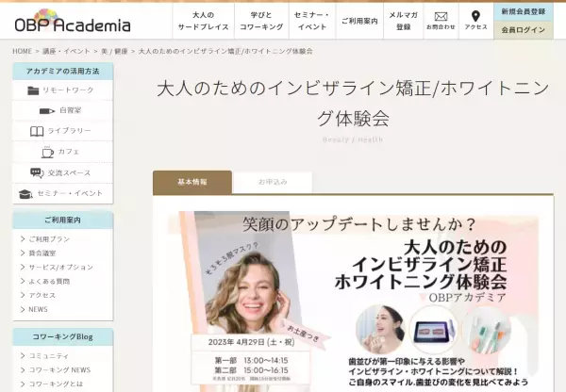The width and height of the screenshot is (566, 392).
Task: Click the event page title heading
Action: [354, 104]
